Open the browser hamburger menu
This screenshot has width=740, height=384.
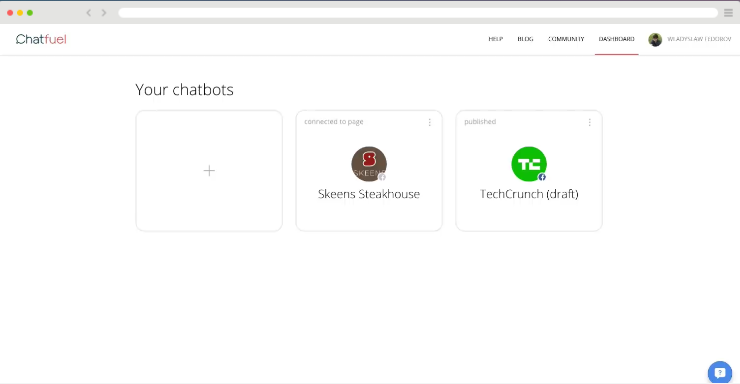coord(728,13)
